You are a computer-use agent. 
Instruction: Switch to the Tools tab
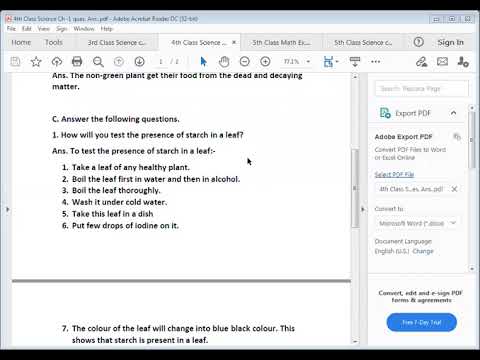(54, 42)
